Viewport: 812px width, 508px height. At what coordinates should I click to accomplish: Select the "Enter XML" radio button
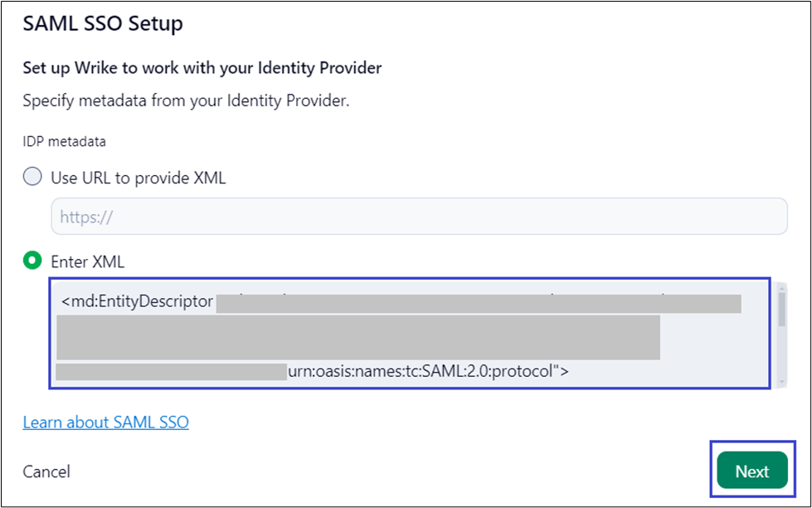pos(32,261)
